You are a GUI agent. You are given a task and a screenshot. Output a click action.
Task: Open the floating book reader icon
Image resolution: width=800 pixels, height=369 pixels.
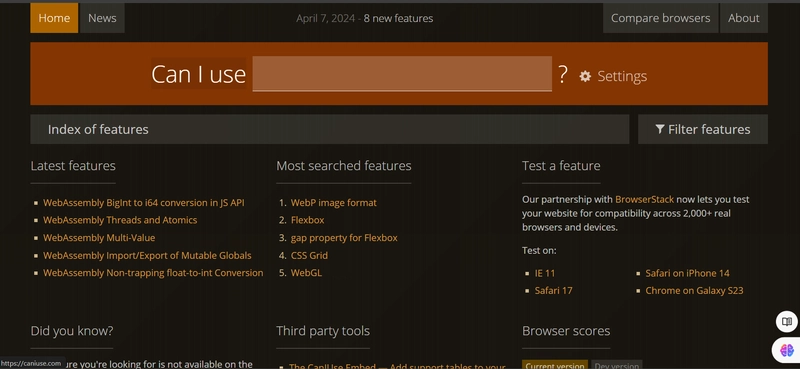pyautogui.click(x=787, y=322)
